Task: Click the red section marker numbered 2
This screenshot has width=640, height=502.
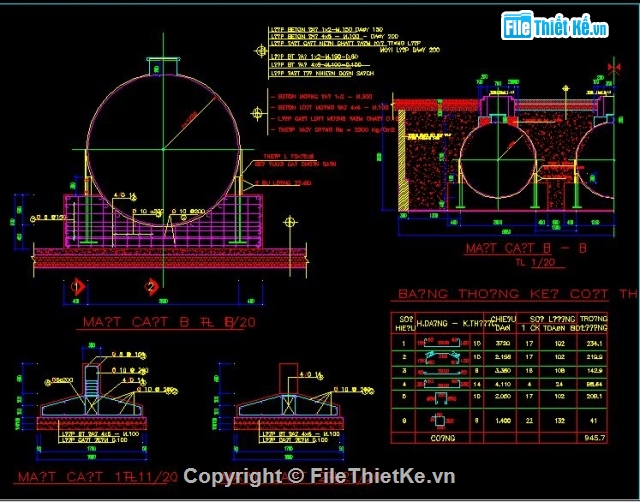Action: pos(151,287)
